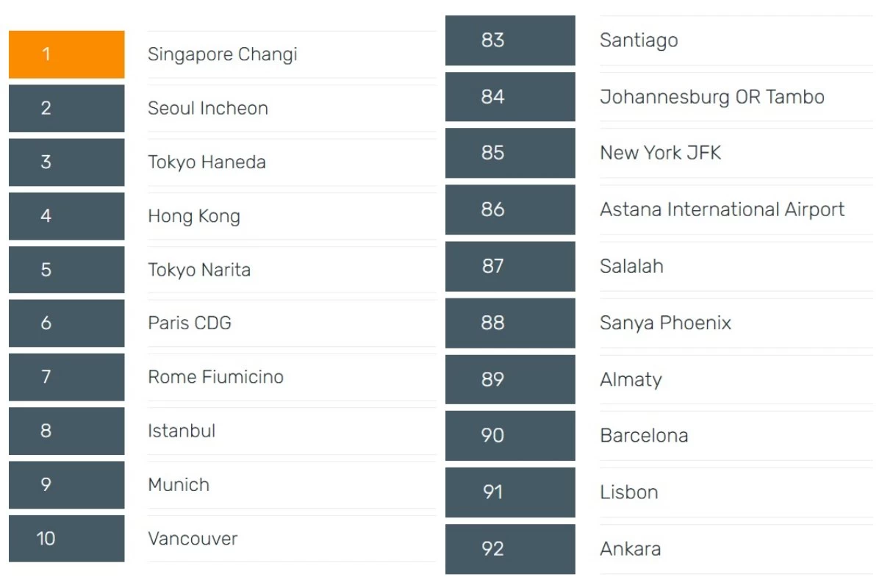The width and height of the screenshot is (882, 588).
Task: Click Paris CDG airport entry
Action: point(190,323)
